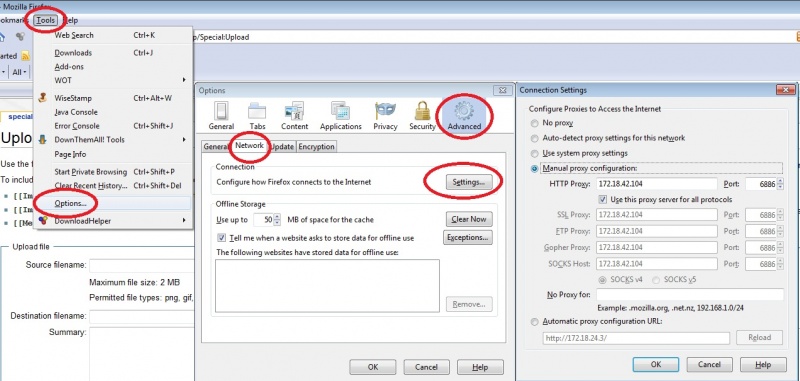Viewport: 800px width, 381px height.
Task: Adjust the SOCKS Host port spinner
Action: (780, 264)
